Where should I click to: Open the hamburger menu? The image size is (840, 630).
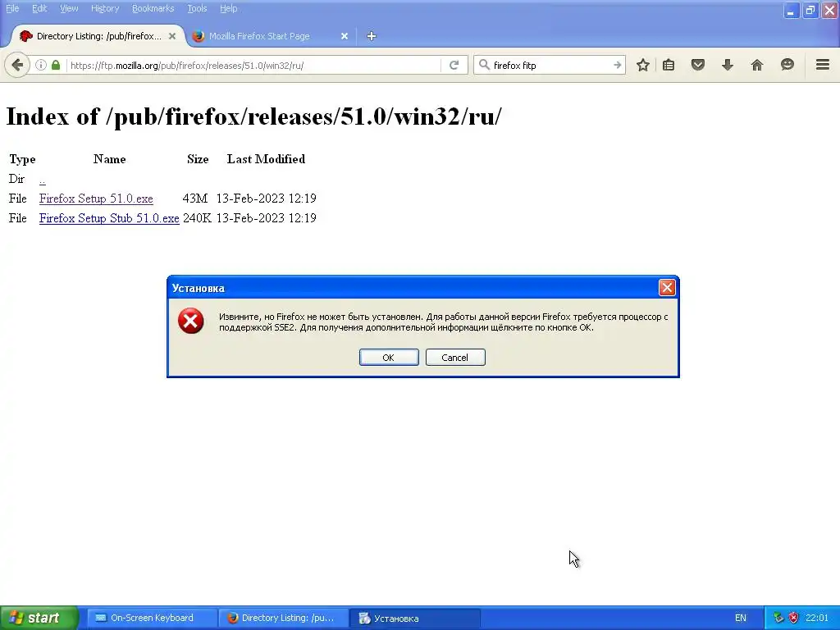click(822, 65)
